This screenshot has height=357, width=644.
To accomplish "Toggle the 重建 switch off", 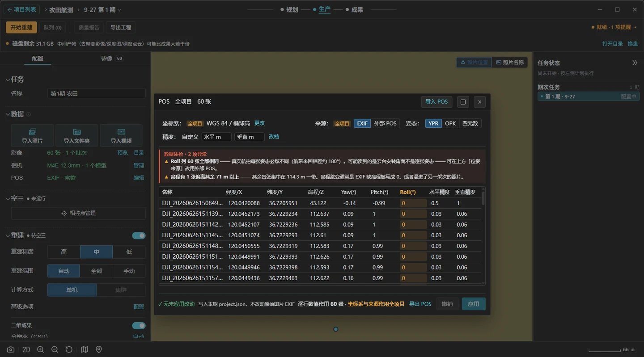I will [139, 235].
